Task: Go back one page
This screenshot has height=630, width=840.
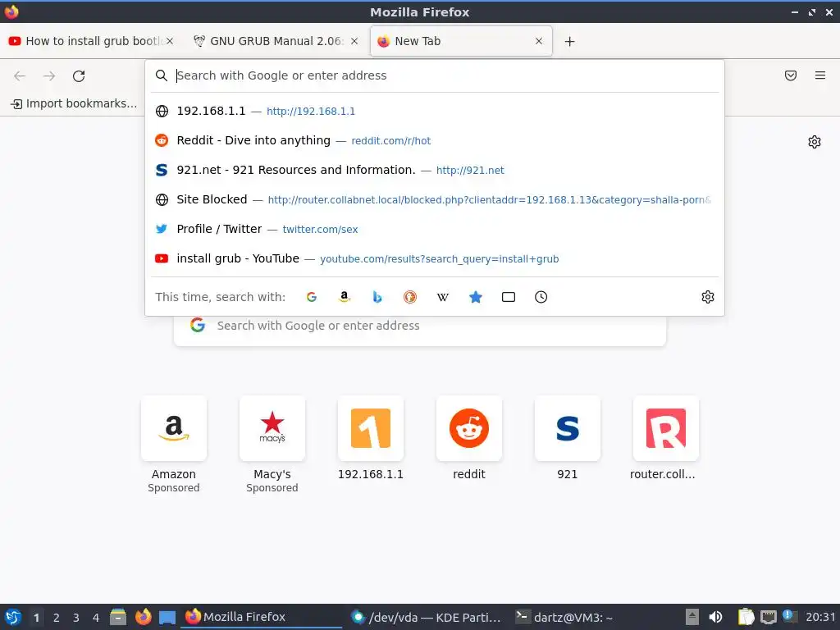Action: (x=20, y=76)
